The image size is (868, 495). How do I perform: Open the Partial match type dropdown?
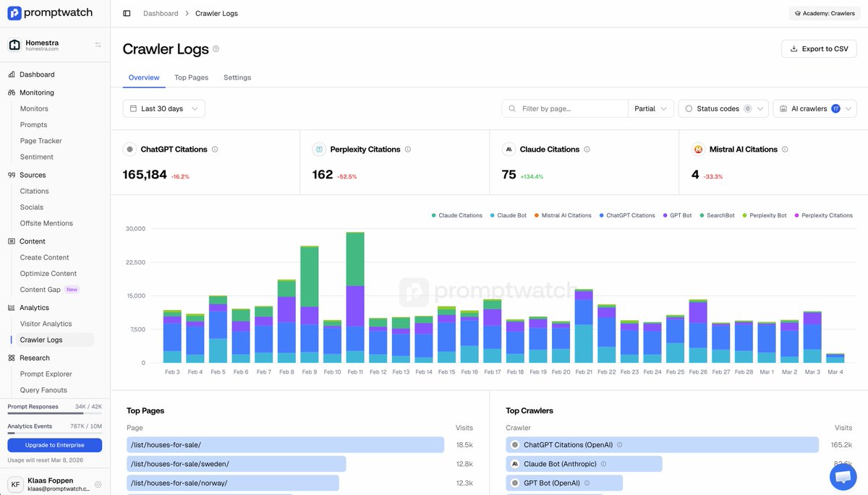coord(651,108)
